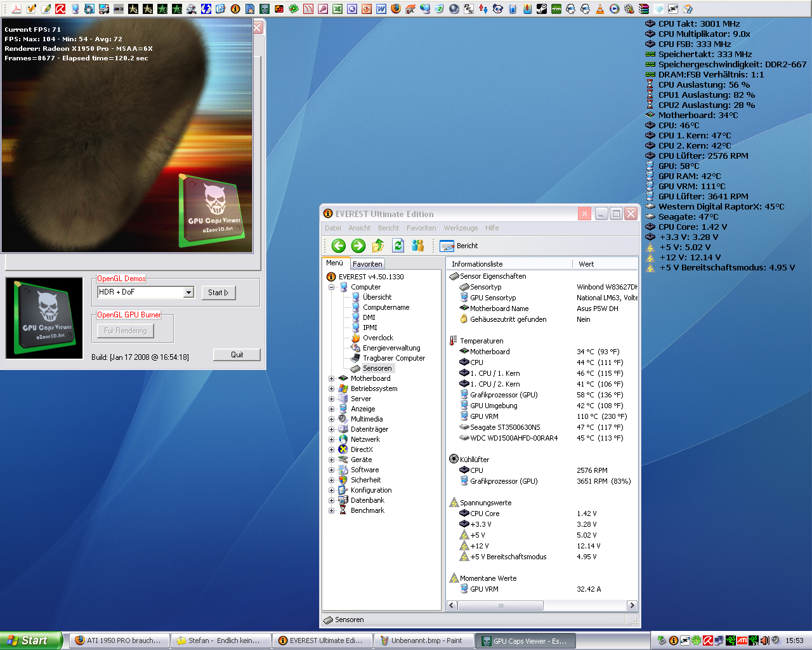This screenshot has height=650, width=812.
Task: Click Quit in GPU Caps Viewer
Action: 237,355
